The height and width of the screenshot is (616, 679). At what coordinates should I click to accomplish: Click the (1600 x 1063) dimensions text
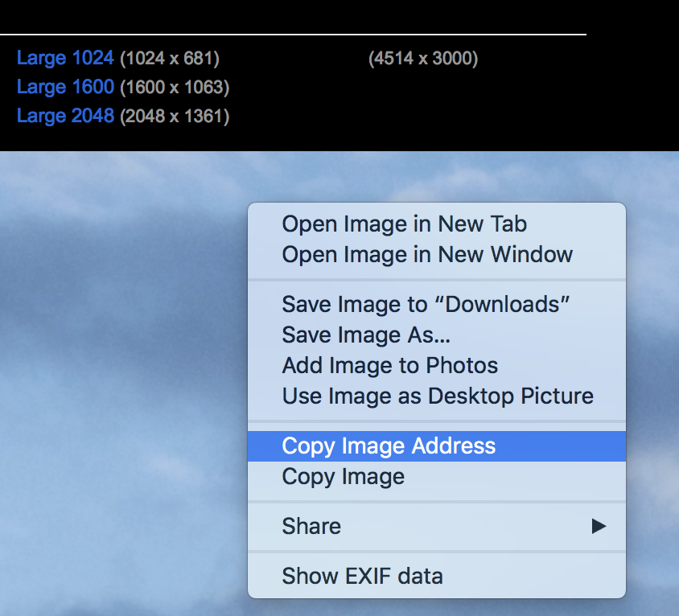pyautogui.click(x=175, y=88)
